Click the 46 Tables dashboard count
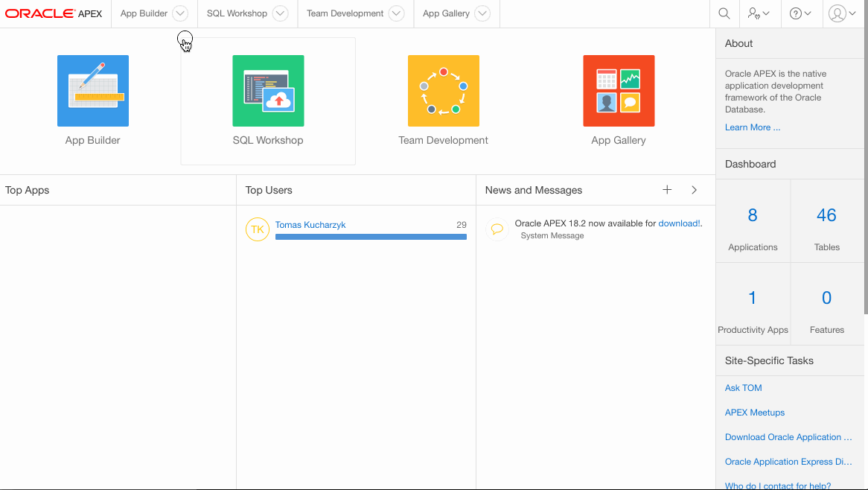This screenshot has height=490, width=868. click(x=826, y=216)
